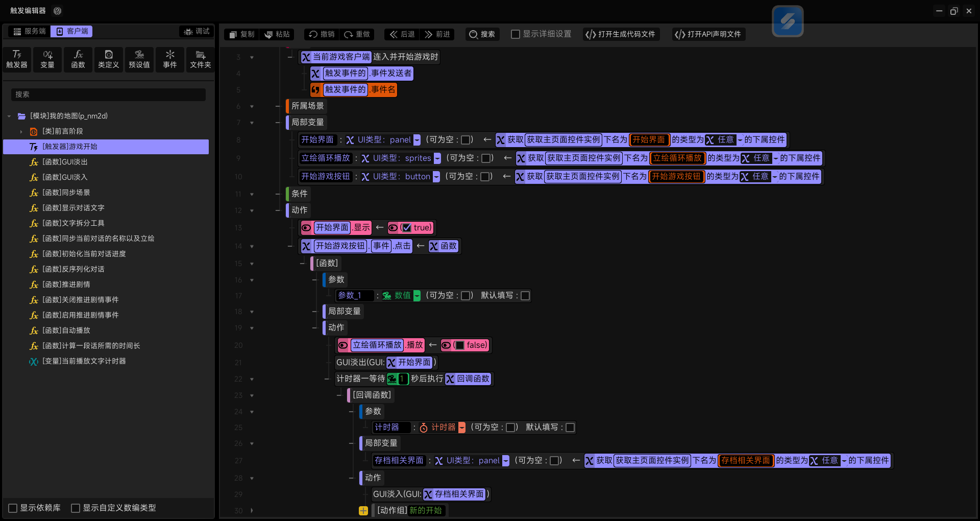The width and height of the screenshot is (980, 521).
Task: Switch to the 服务端 tab
Action: click(30, 31)
